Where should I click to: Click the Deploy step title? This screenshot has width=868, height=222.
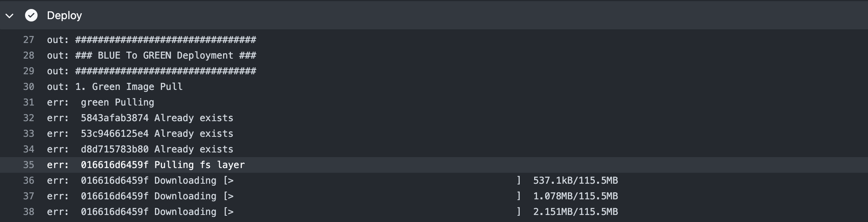(65, 15)
